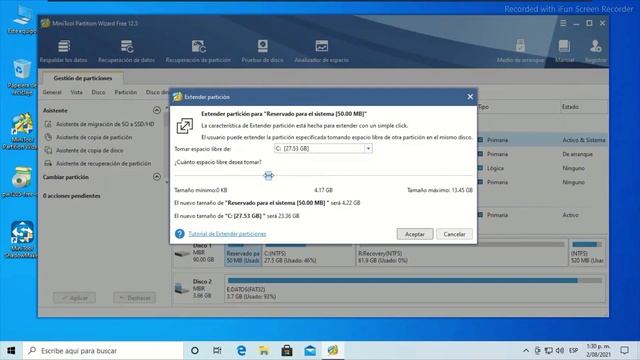Open General menu
This screenshot has height=360, width=640.
[52, 92]
